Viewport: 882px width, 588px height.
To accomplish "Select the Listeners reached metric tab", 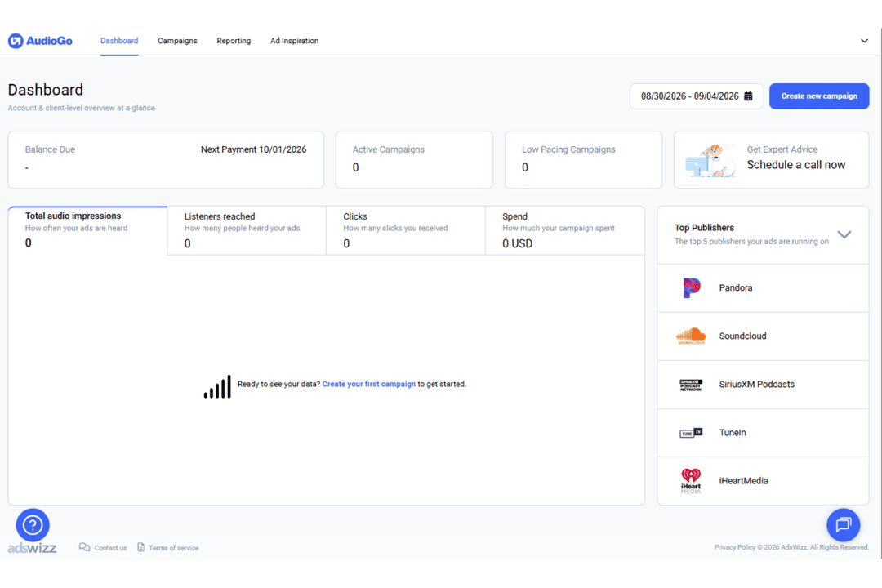I will (247, 230).
